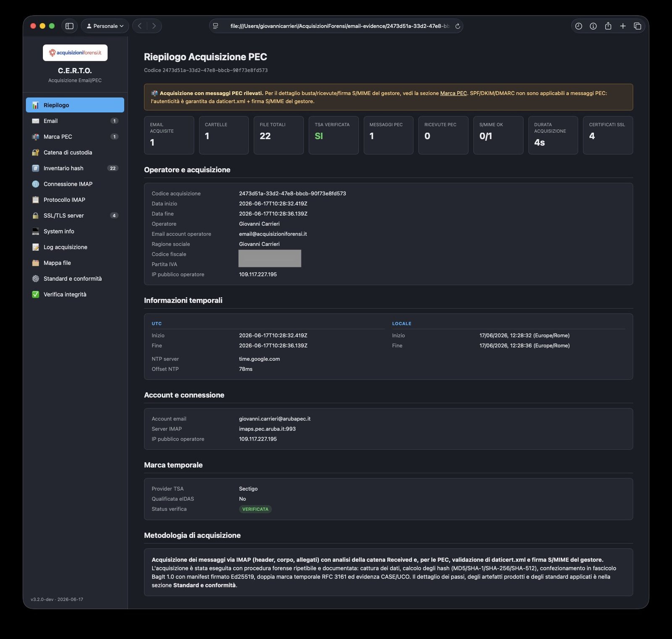This screenshot has height=639, width=672.
Task: Follow the Marca PEC link in banner
Action: click(x=453, y=93)
